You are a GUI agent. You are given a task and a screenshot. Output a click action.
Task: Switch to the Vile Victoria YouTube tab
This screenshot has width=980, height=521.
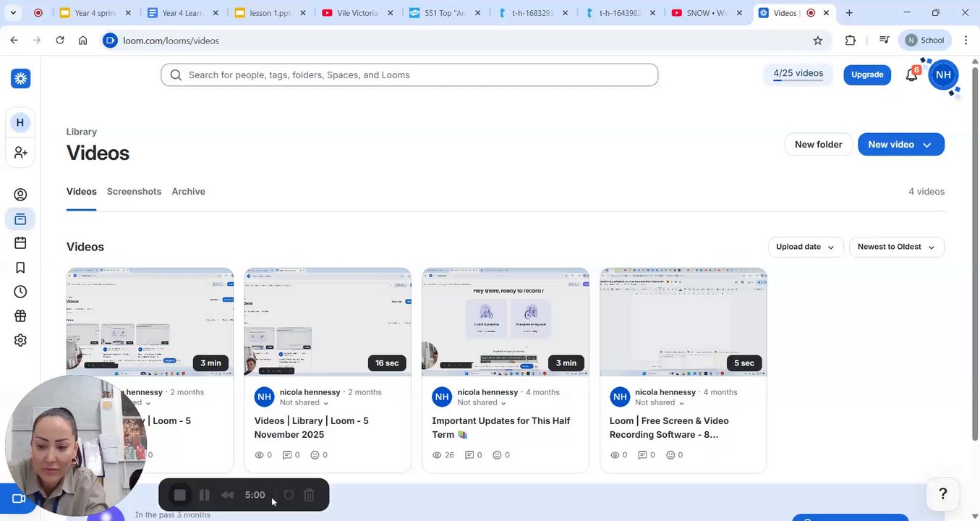click(358, 13)
